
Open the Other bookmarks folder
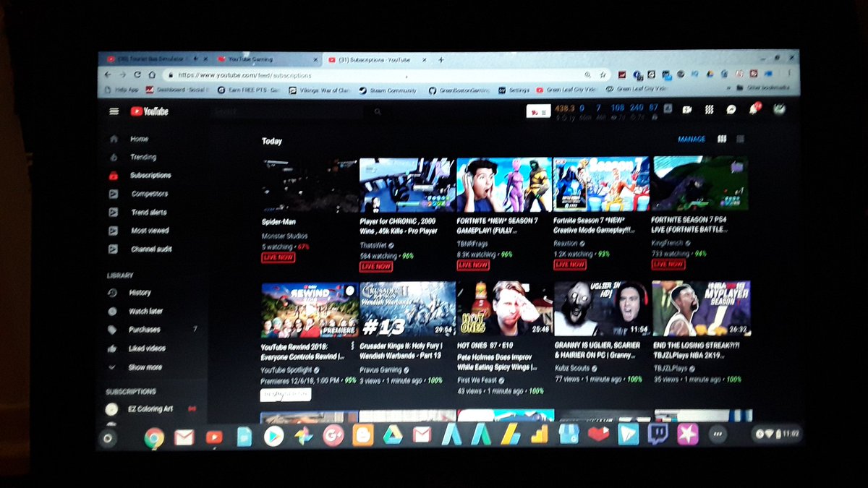(763, 87)
